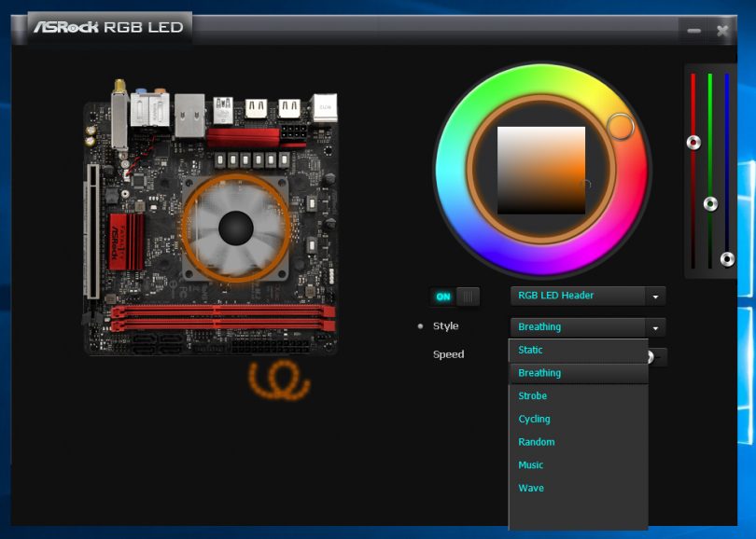Collapse the Style dropdown via its arrow
The image size is (756, 539).
655,327
